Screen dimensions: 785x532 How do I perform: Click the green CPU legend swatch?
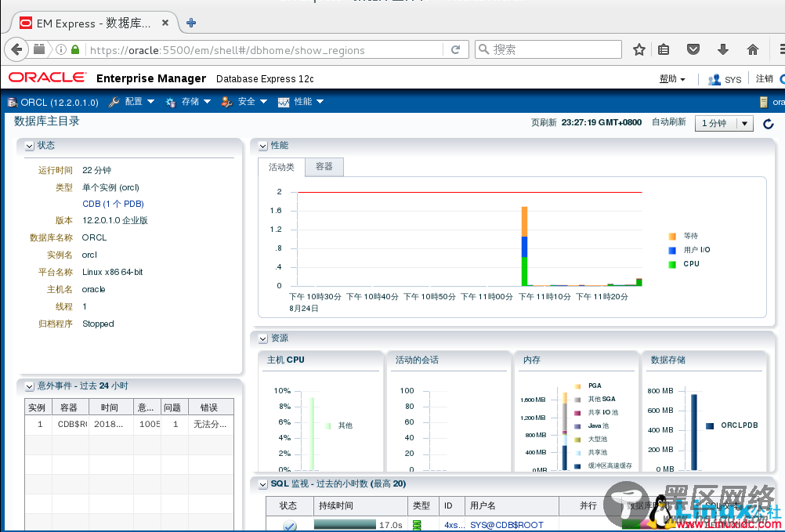(672, 264)
